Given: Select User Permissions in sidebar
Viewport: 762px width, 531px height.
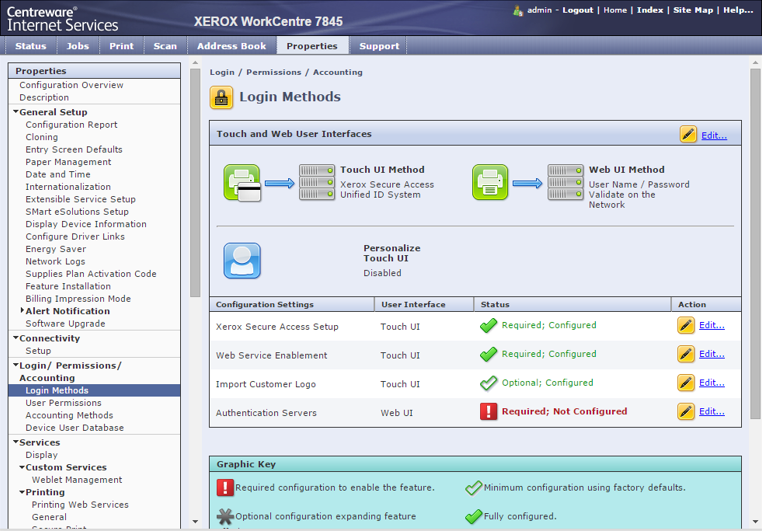Looking at the screenshot, I should pyautogui.click(x=63, y=403).
